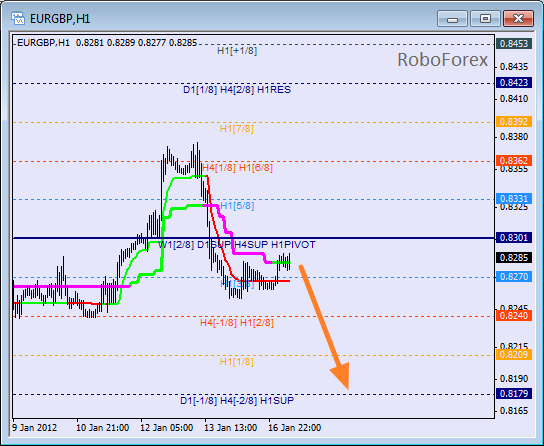Click the 0.8380 price scale value
This screenshot has width=544, height=446.
click(x=514, y=137)
